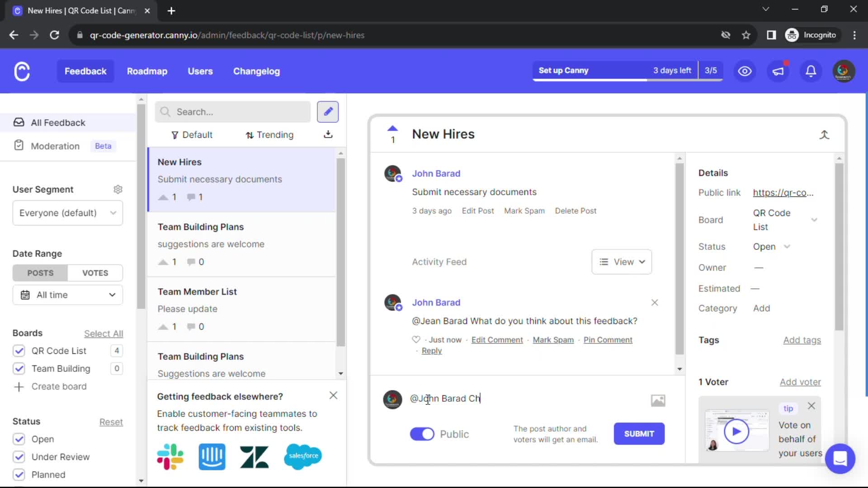The height and width of the screenshot is (488, 868).
Task: Expand the All time date range dropdown
Action: [x=67, y=295]
